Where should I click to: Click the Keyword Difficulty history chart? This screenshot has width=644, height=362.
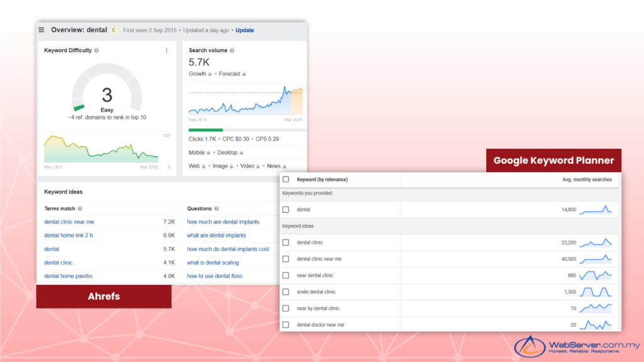(x=101, y=148)
